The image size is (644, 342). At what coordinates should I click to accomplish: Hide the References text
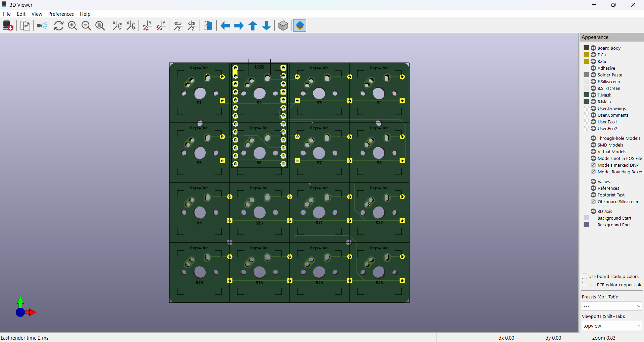tap(593, 188)
